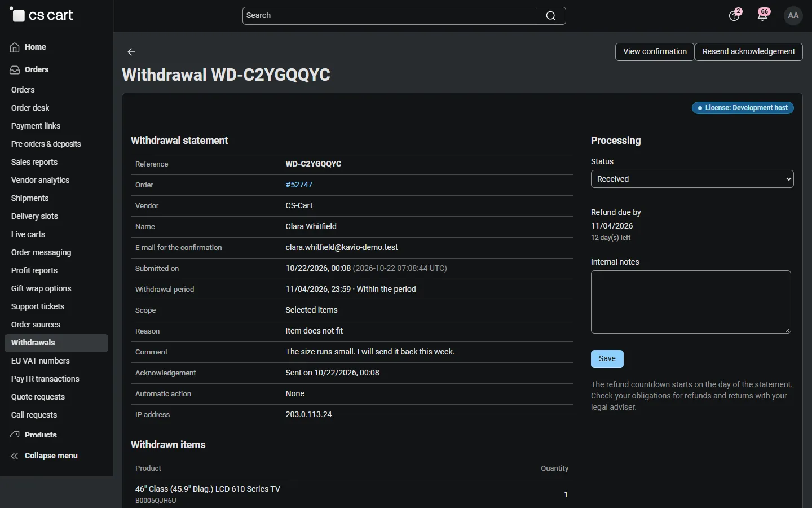
Task: Open order #52747 link
Action: pos(299,185)
